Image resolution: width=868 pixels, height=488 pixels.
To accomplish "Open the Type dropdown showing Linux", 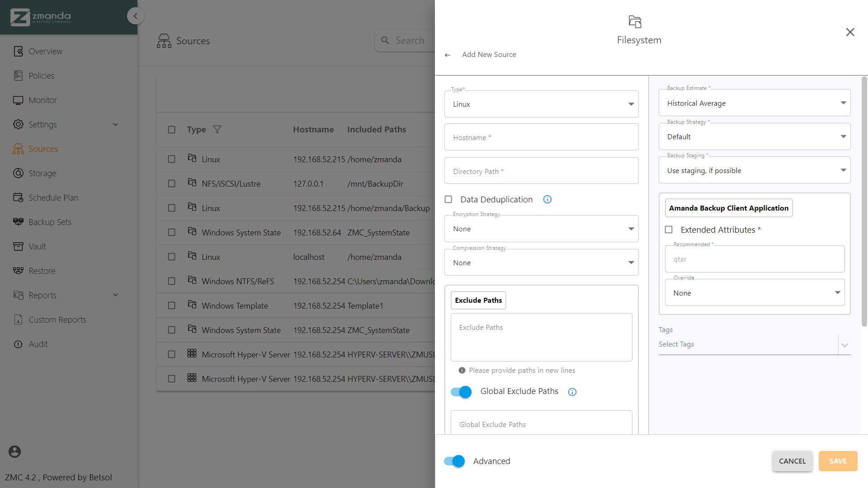I will 541,104.
